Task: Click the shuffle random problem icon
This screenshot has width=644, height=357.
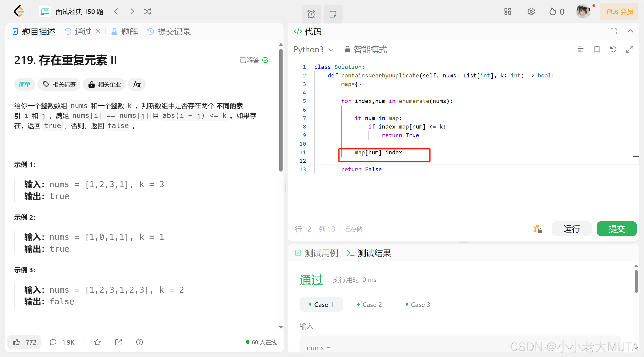Action: click(x=147, y=11)
